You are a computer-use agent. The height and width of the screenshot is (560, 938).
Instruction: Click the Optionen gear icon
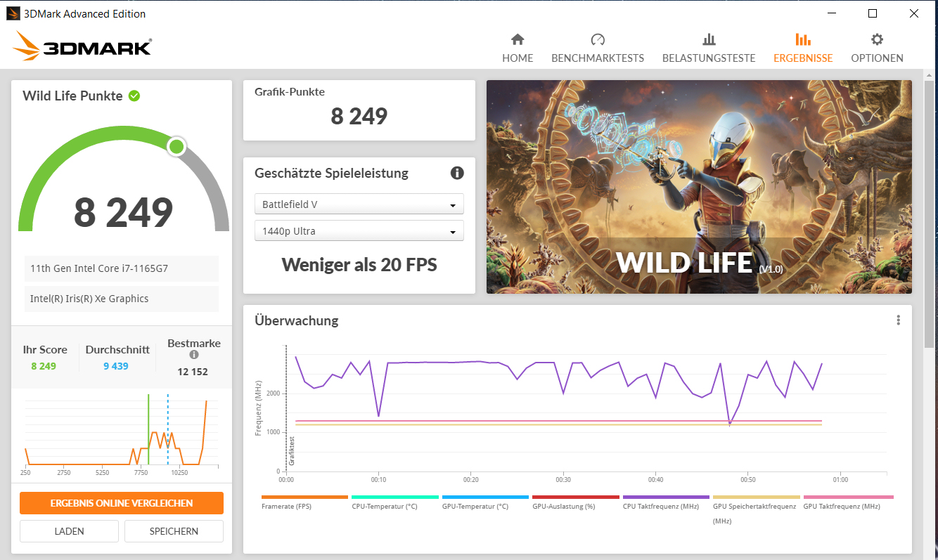click(x=877, y=39)
